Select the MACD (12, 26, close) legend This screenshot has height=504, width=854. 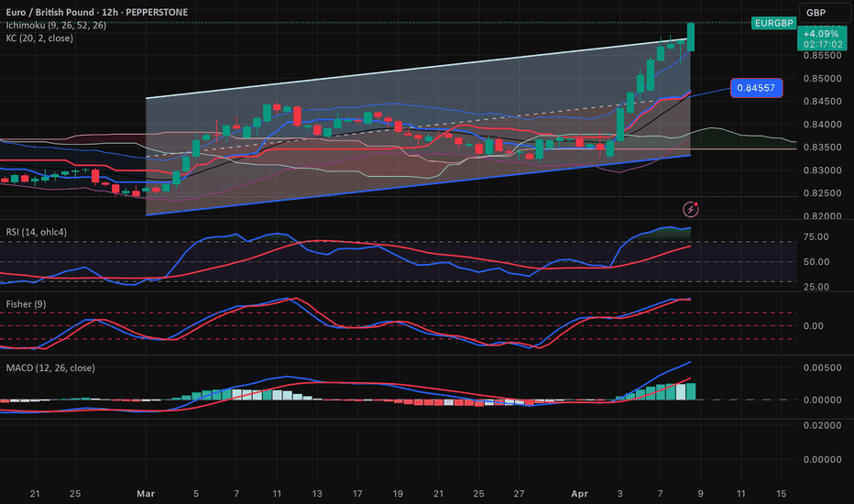pos(50,367)
